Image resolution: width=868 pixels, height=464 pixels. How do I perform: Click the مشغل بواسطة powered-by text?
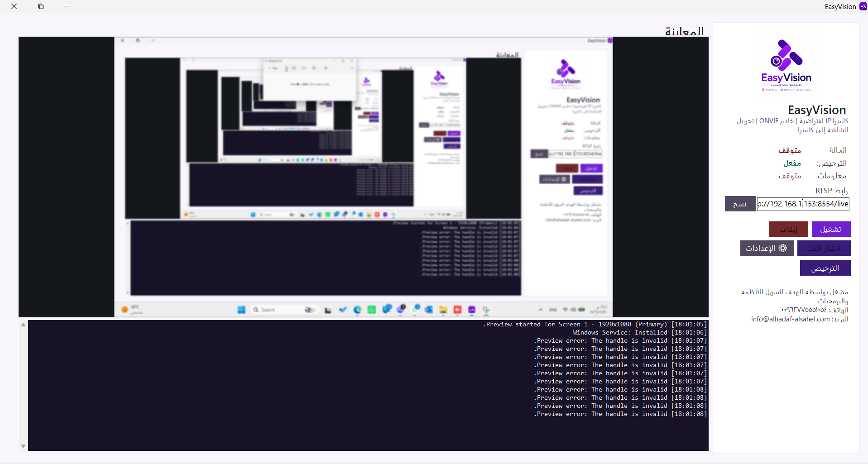(795, 297)
